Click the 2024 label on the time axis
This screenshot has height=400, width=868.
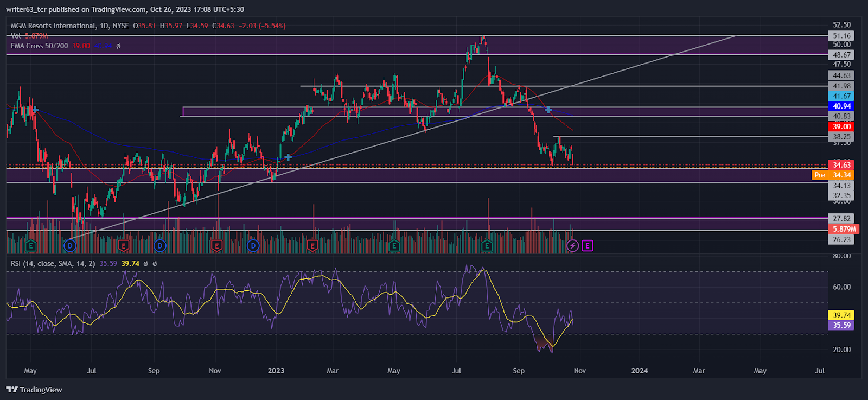coord(640,371)
